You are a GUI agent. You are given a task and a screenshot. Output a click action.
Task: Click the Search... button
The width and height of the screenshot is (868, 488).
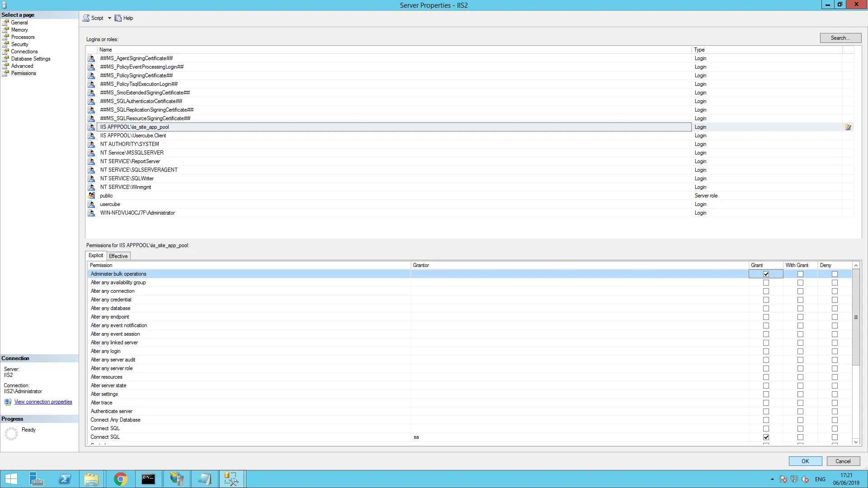[x=840, y=38]
